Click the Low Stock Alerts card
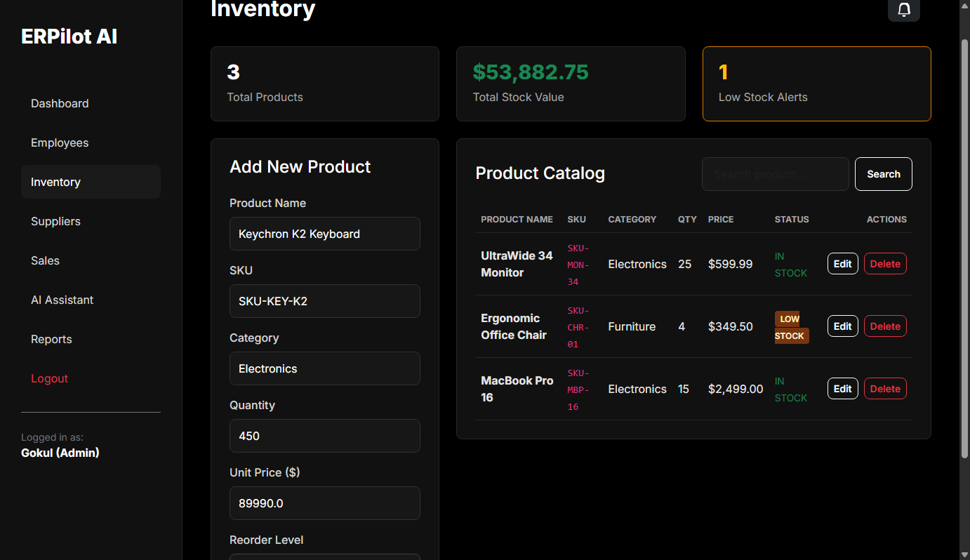Screen dimensions: 970x560 pyautogui.click(x=817, y=84)
